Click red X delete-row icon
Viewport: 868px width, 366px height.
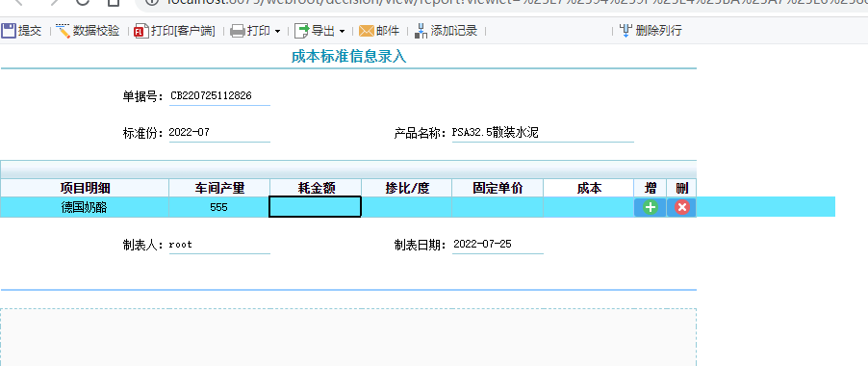coord(682,207)
